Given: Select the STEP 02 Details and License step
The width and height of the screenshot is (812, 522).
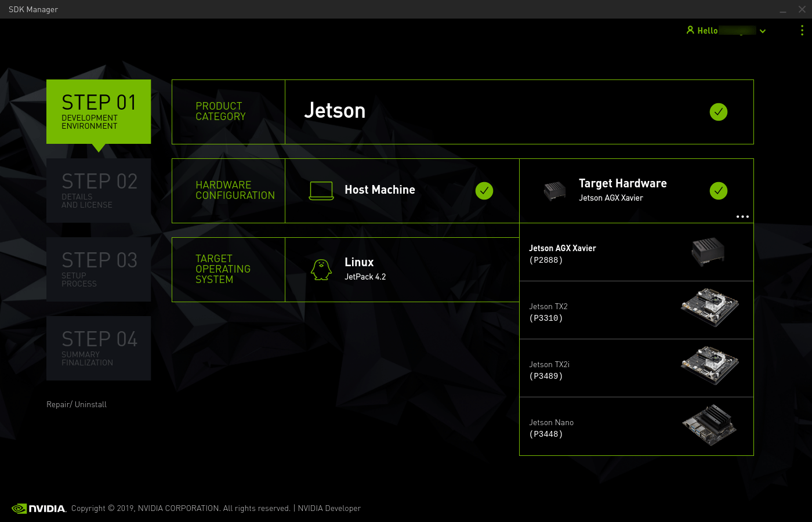Looking at the screenshot, I should (x=99, y=190).
